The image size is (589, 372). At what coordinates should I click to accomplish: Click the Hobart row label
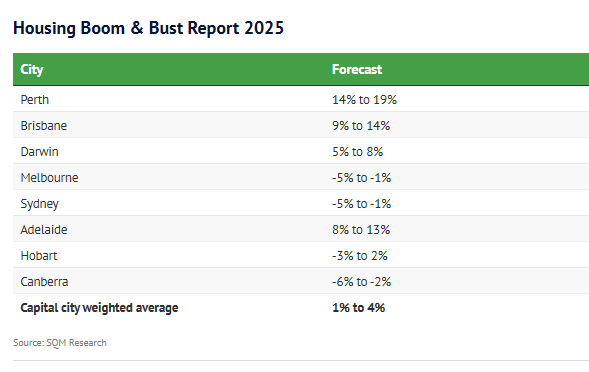click(39, 256)
